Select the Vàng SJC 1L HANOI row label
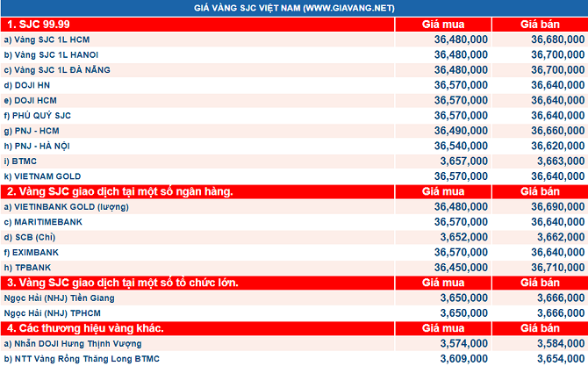Viewport: 588px width, 366px height. click(51, 54)
